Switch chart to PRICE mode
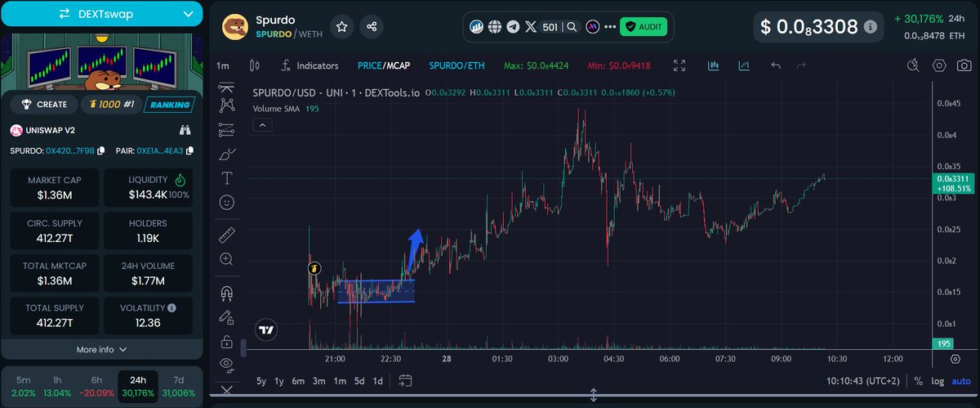 pyautogui.click(x=371, y=65)
